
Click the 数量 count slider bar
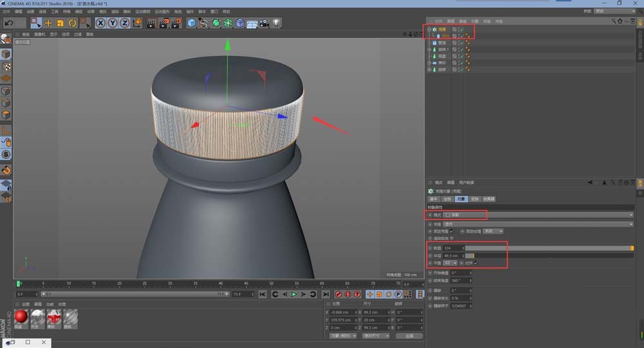pos(547,248)
